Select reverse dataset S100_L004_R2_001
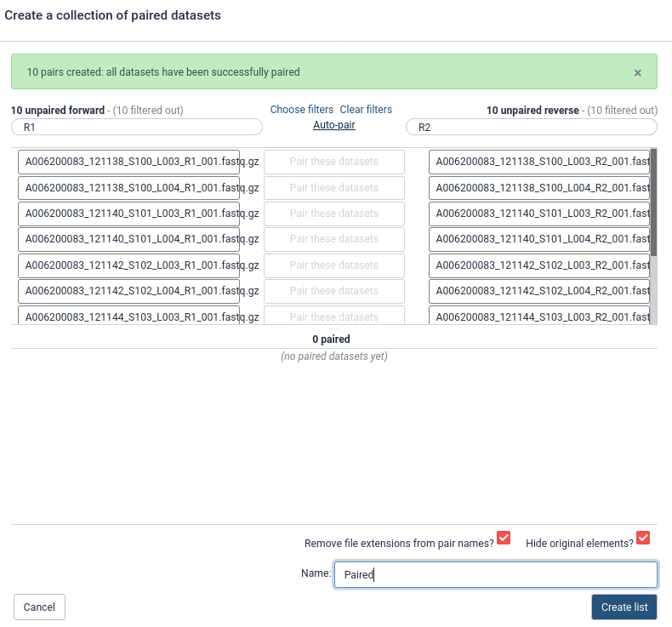This screenshot has height=627, width=672. [539, 187]
